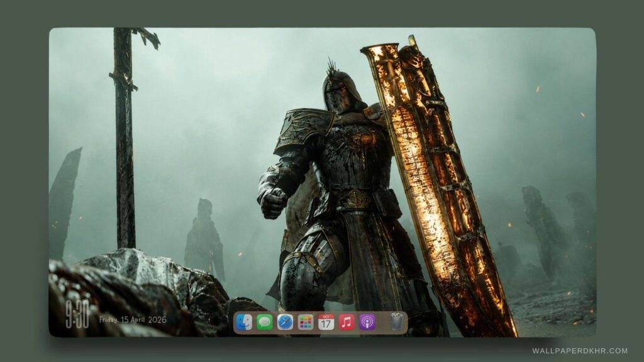The image size is (644, 362).
Task: Launch the Messages app in dock
Action: [x=265, y=322]
